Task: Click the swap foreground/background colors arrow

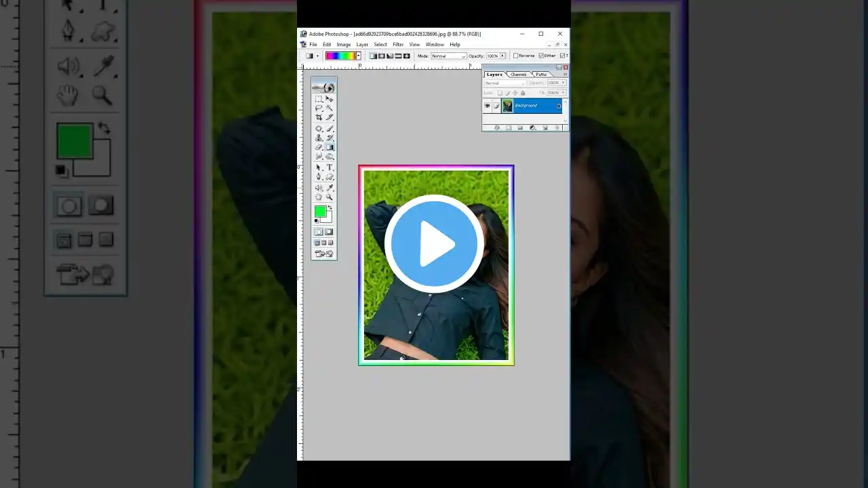Action: click(330, 209)
